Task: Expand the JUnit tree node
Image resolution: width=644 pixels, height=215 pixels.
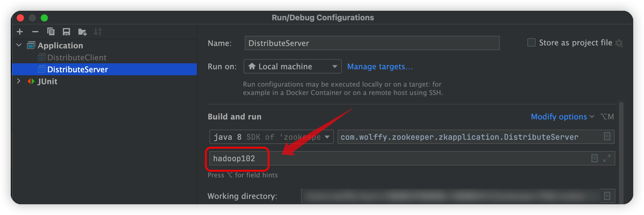Action: click(19, 81)
